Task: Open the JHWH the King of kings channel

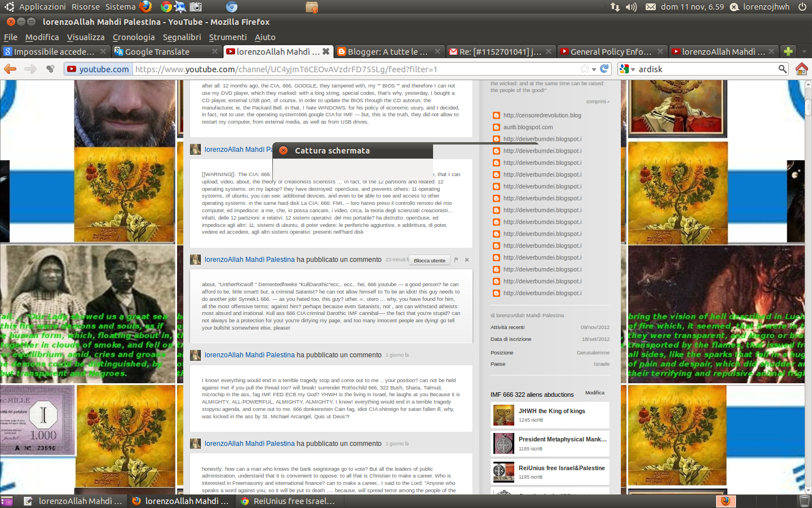Action: click(551, 411)
